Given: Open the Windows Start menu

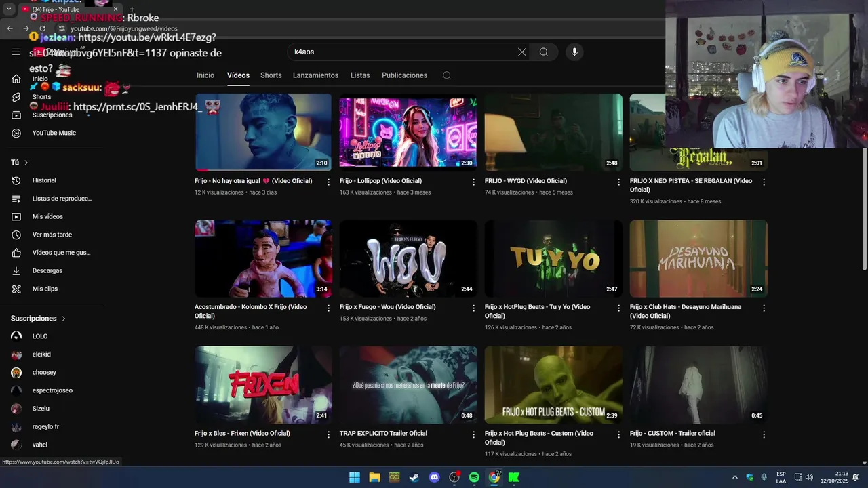Looking at the screenshot, I should [x=355, y=477].
